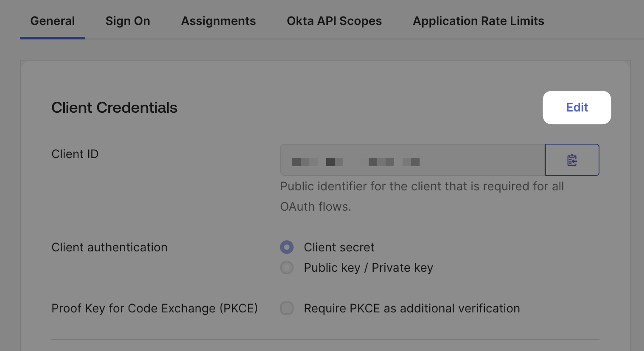View the Okta API Scopes tab
This screenshot has height=351, width=644.
coord(334,20)
